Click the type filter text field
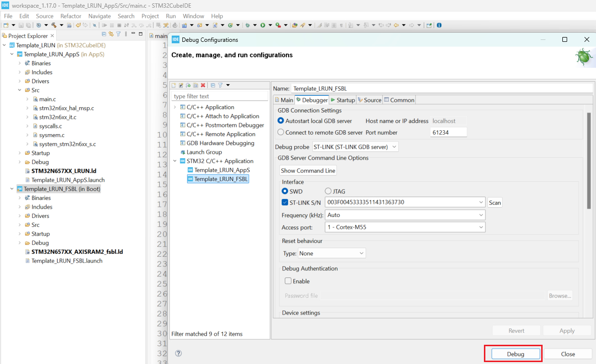Image resolution: width=596 pixels, height=364 pixels. pos(220,96)
